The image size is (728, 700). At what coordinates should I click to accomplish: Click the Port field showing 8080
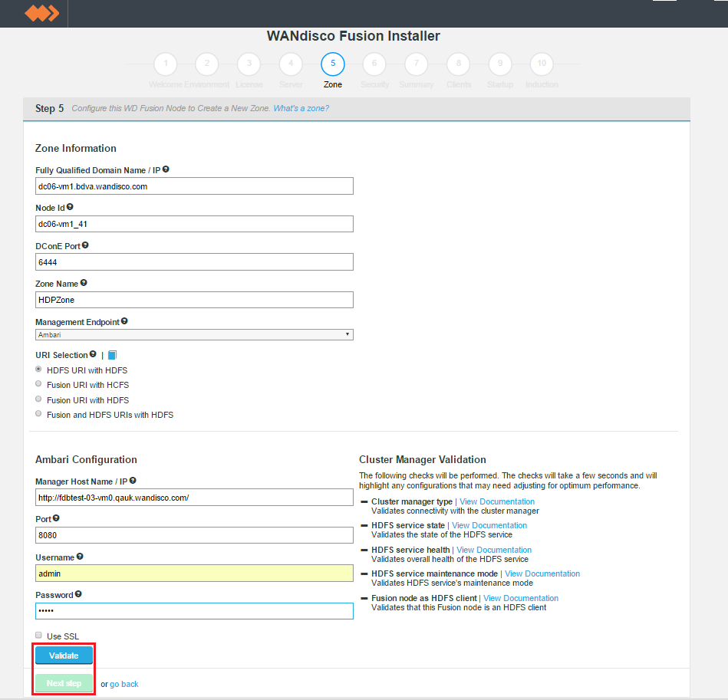tap(194, 535)
